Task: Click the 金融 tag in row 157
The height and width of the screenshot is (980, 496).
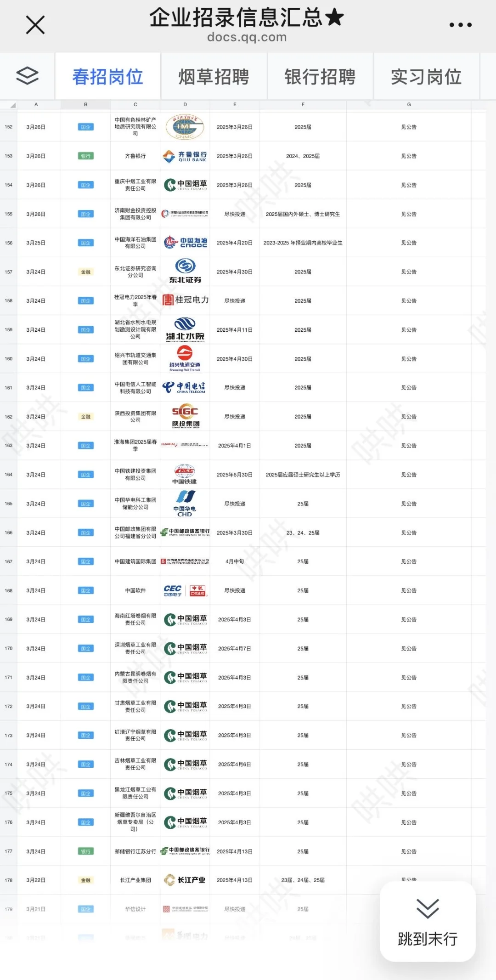Action: pos(85,272)
